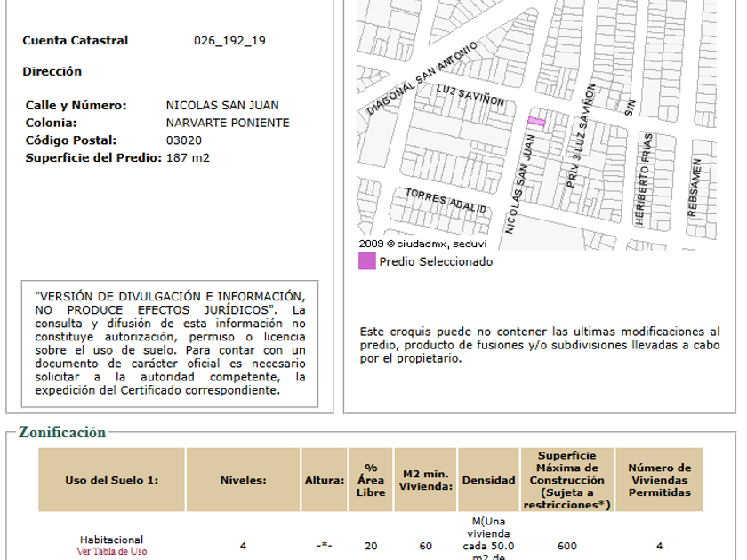Click the Calle y Número label
The width and height of the screenshot is (747, 560).
(x=76, y=105)
